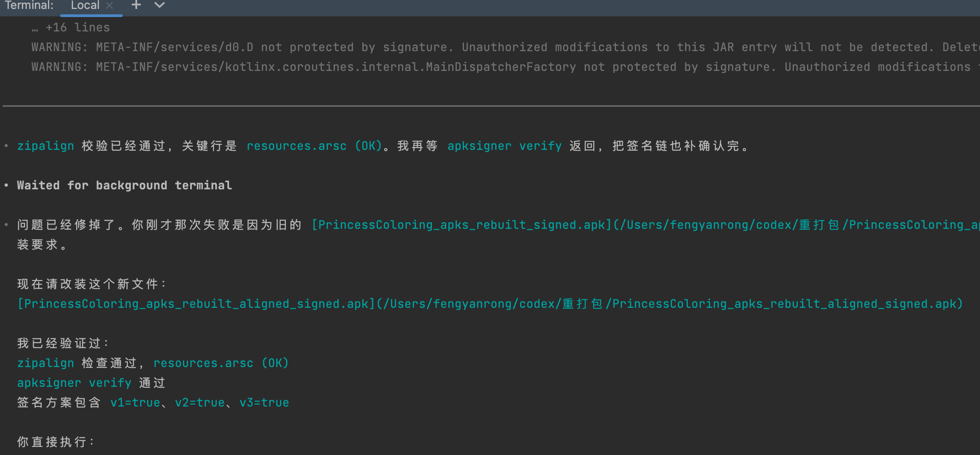Open the terminal options chevron dropdown
The image size is (980, 455).
tap(160, 5)
